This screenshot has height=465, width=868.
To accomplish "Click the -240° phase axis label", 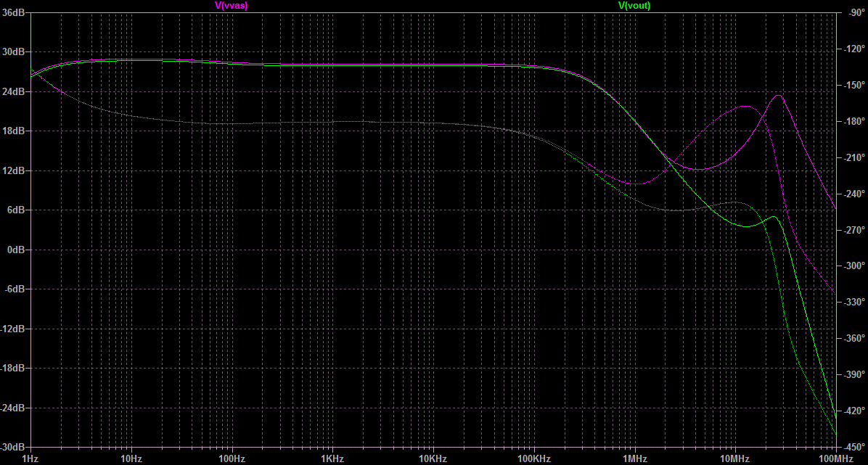I will pyautogui.click(x=853, y=193).
